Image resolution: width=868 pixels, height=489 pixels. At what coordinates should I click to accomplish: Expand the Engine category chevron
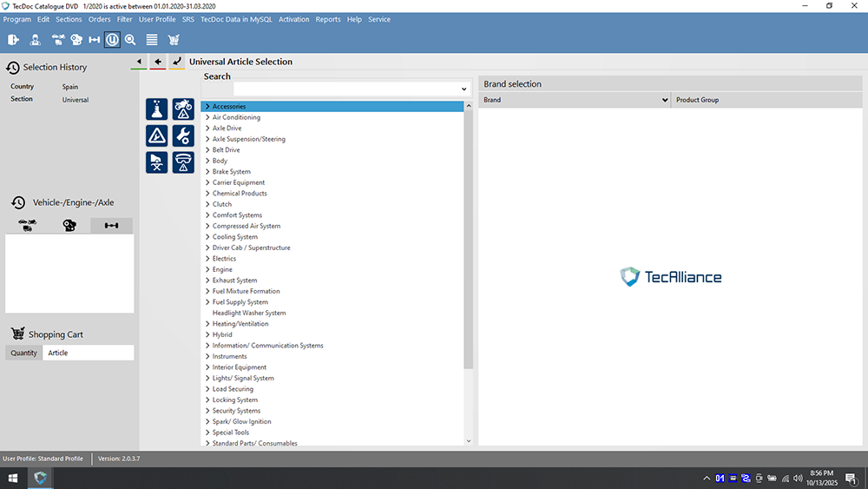click(207, 269)
